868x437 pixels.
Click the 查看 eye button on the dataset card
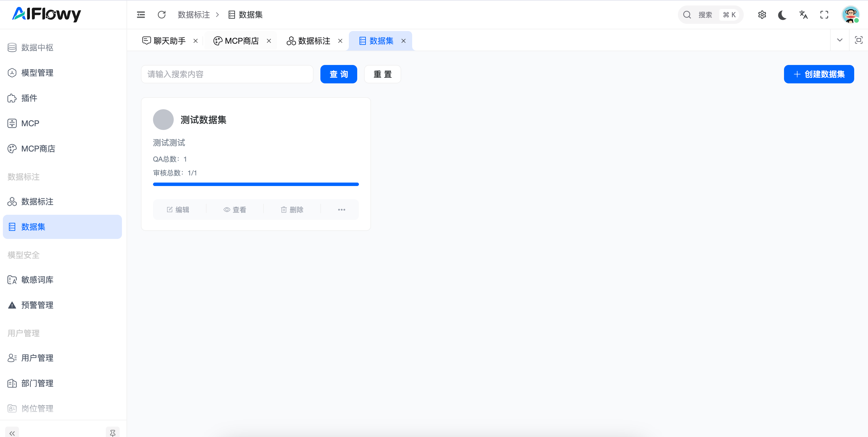click(x=235, y=210)
